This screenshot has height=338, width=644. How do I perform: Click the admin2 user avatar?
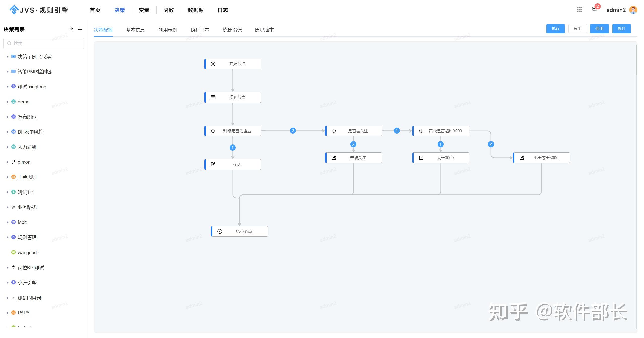pos(633,10)
